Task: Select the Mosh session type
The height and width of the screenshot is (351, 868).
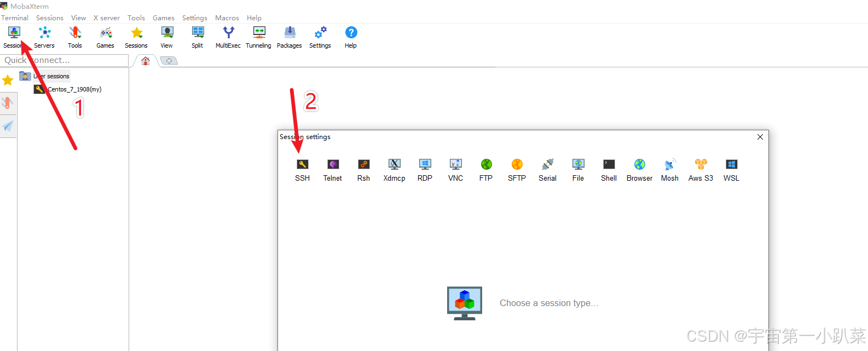Action: click(670, 170)
